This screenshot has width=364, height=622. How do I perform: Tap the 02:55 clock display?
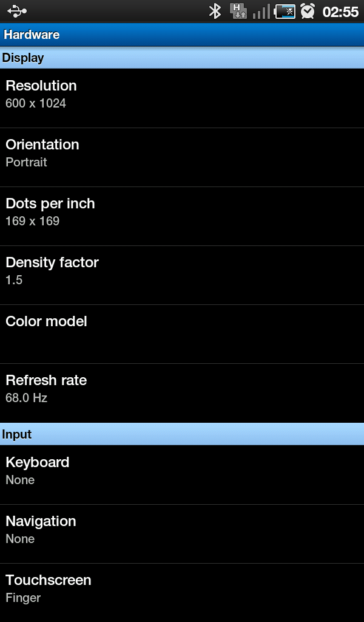point(340,12)
